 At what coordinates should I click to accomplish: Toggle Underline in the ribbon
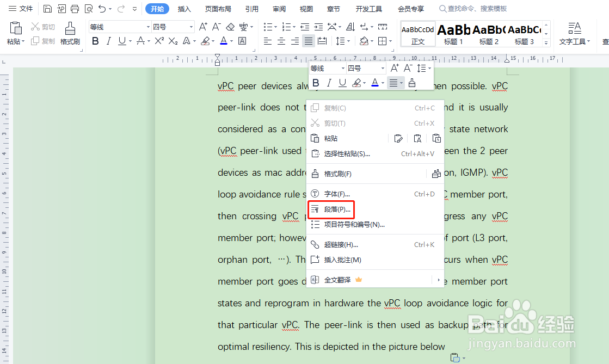[122, 41]
